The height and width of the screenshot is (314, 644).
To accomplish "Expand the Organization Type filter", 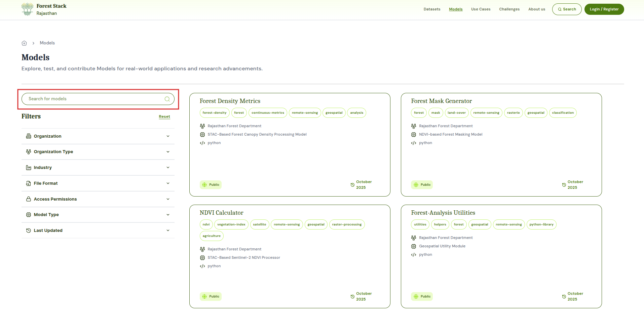I will pos(168,152).
